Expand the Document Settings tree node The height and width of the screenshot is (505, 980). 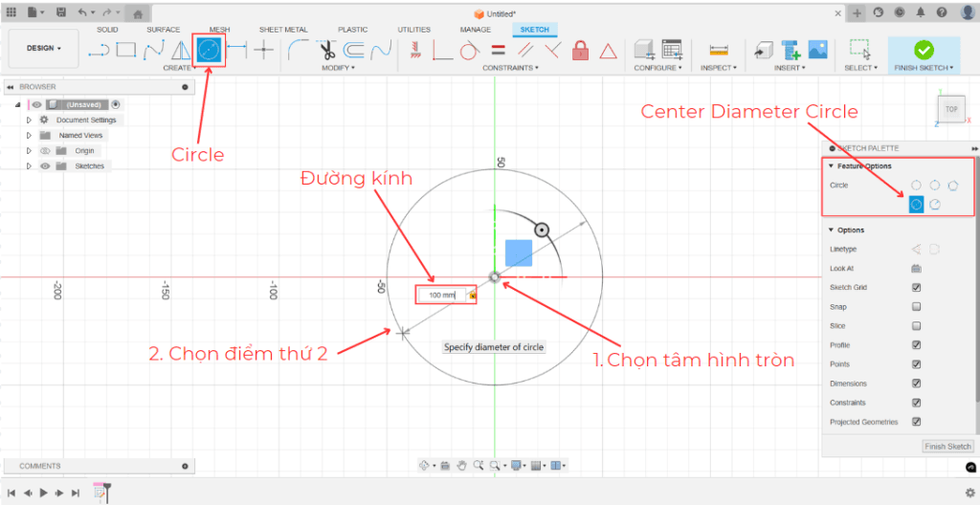[x=30, y=121]
